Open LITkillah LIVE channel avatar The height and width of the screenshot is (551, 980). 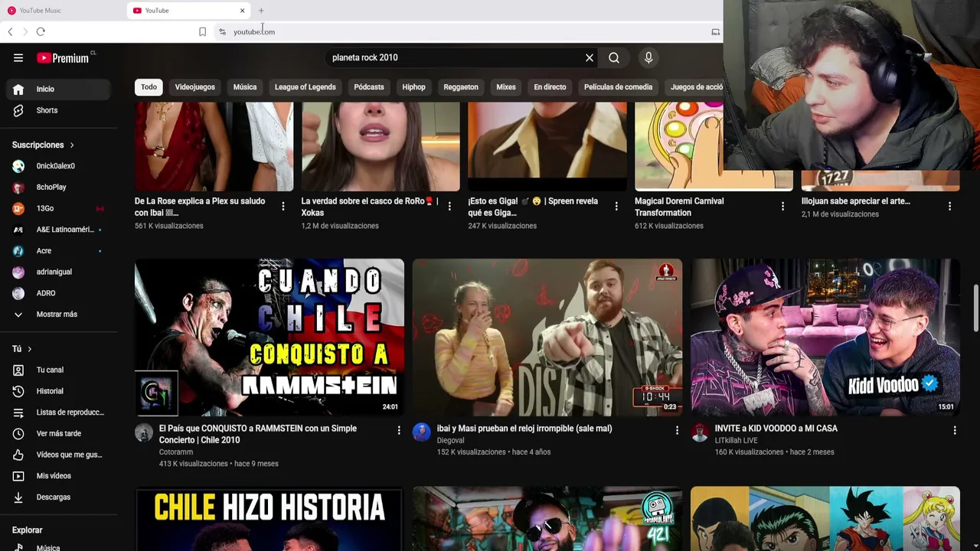700,432
